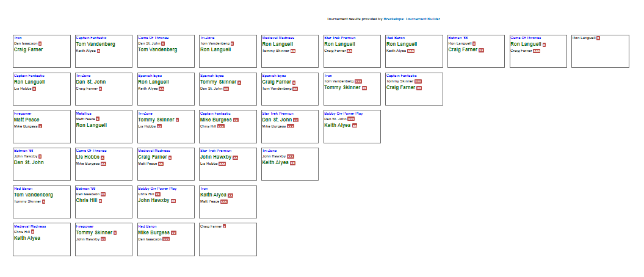Click Tom Vandenberg winner name in Captain Fantastic match
Image resolution: width=644 pixels, height=277 pixels.
click(95, 45)
